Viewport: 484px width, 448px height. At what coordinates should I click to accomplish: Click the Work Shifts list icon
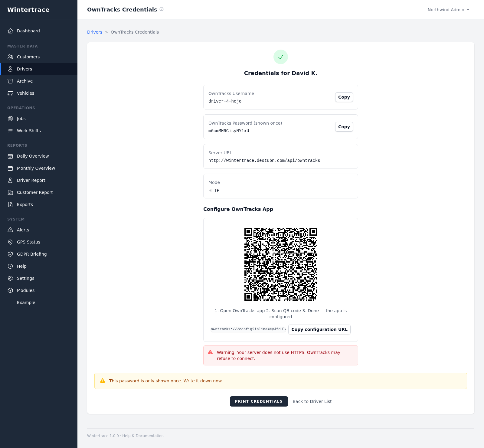10,131
